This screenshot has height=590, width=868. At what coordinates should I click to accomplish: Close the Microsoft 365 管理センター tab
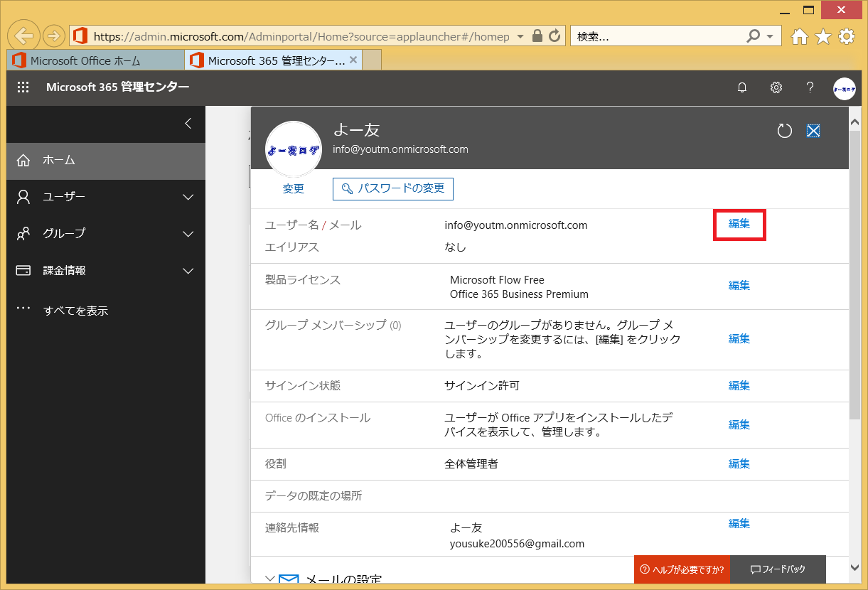pos(353,60)
